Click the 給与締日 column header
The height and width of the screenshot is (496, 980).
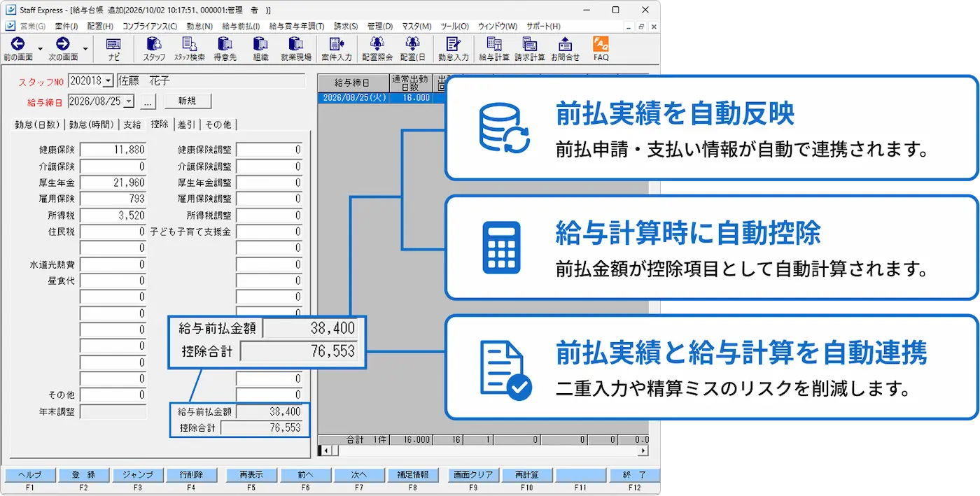(x=353, y=83)
